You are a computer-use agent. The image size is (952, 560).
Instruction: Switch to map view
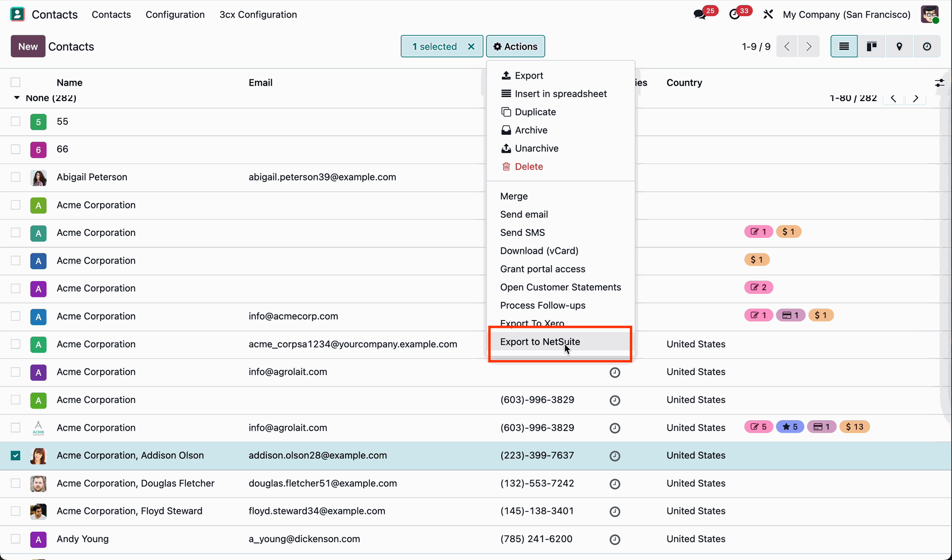coord(899,47)
